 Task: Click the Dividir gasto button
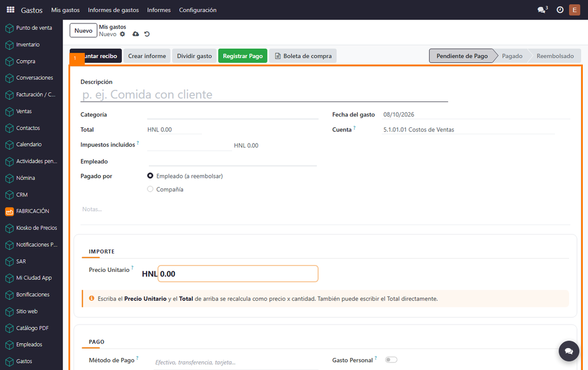click(194, 56)
